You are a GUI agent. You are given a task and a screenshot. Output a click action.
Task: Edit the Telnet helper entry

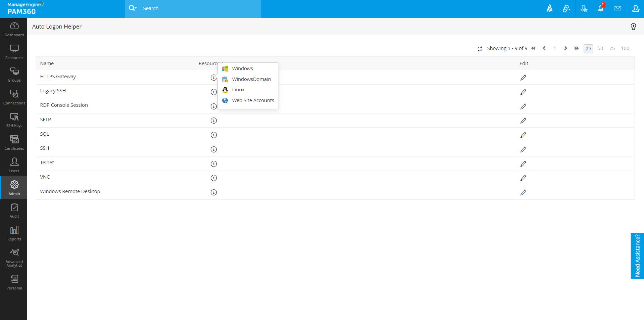pos(523,164)
